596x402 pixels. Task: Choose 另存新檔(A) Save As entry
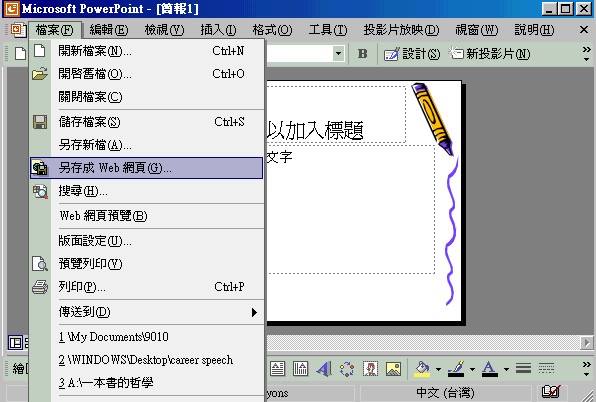pos(147,145)
